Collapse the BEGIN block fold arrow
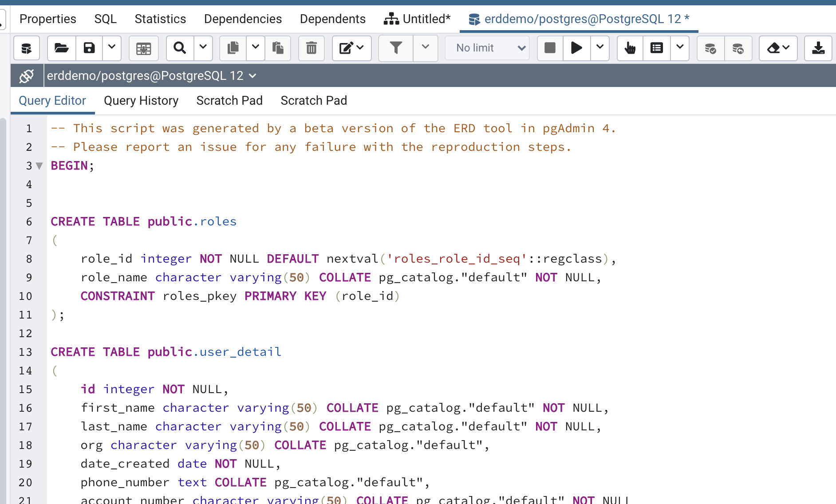This screenshot has width=836, height=504. (39, 166)
